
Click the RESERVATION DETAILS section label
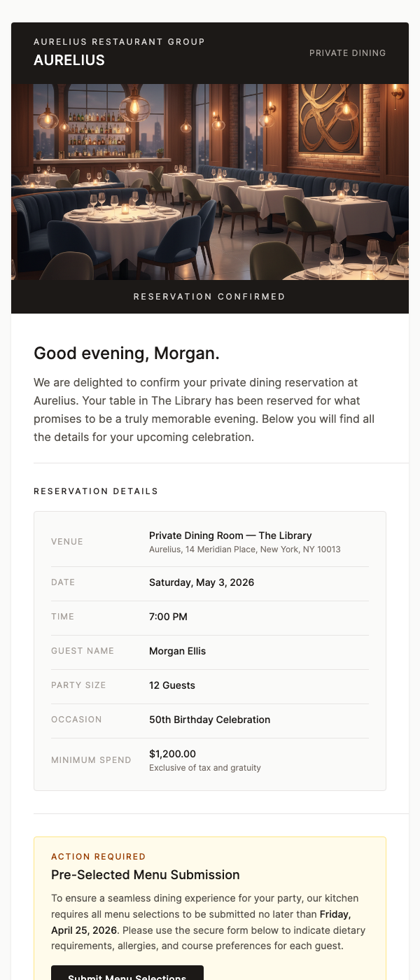click(96, 491)
